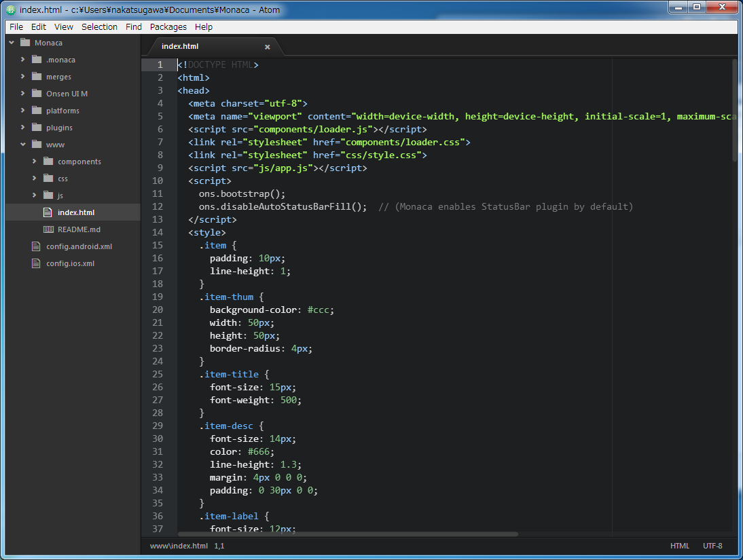Viewport: 743px width, 560px height.
Task: Click the HTML grammar selector in status bar
Action: 679,546
